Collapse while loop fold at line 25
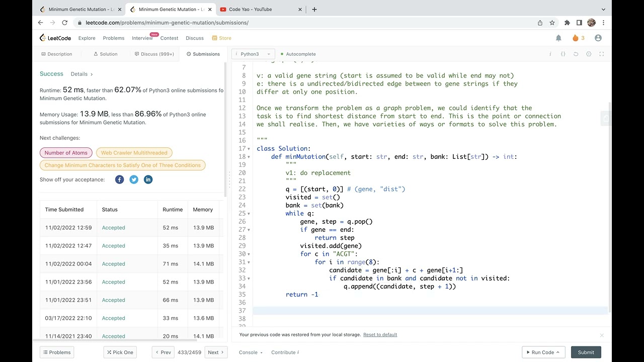Viewport: 644px width, 362px height. [x=249, y=214]
